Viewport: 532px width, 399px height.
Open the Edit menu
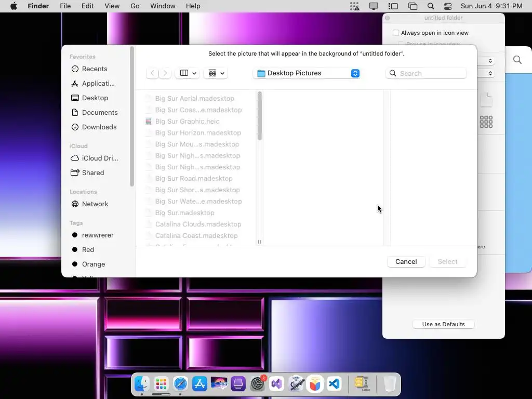tap(87, 6)
